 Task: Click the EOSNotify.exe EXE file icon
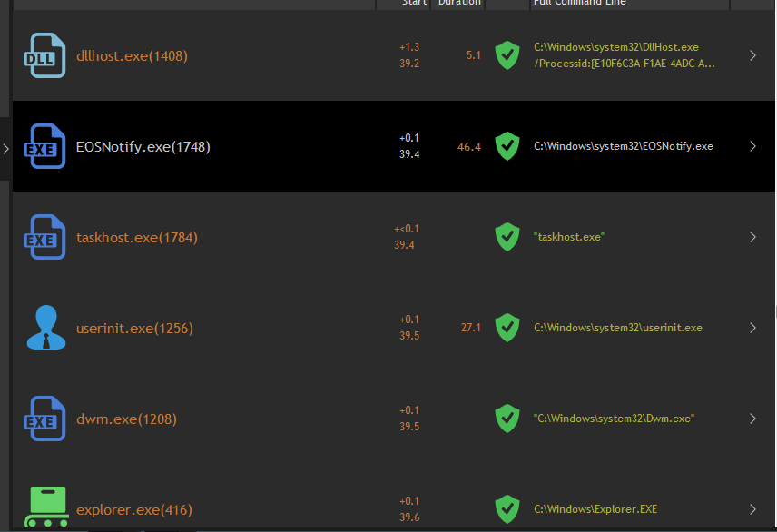[44, 146]
